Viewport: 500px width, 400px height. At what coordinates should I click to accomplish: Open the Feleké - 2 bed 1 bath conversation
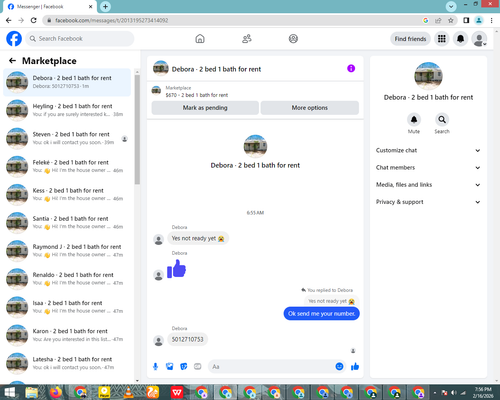pos(67,167)
